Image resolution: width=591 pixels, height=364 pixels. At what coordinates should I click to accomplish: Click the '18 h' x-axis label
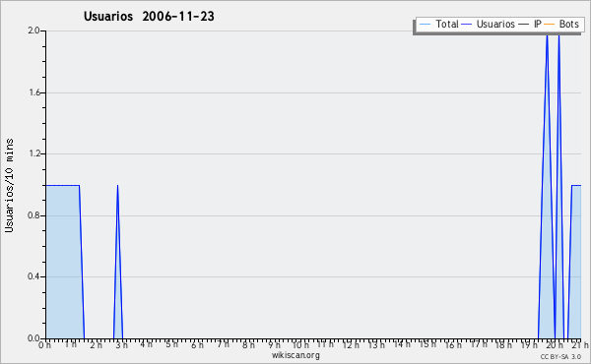click(503, 344)
